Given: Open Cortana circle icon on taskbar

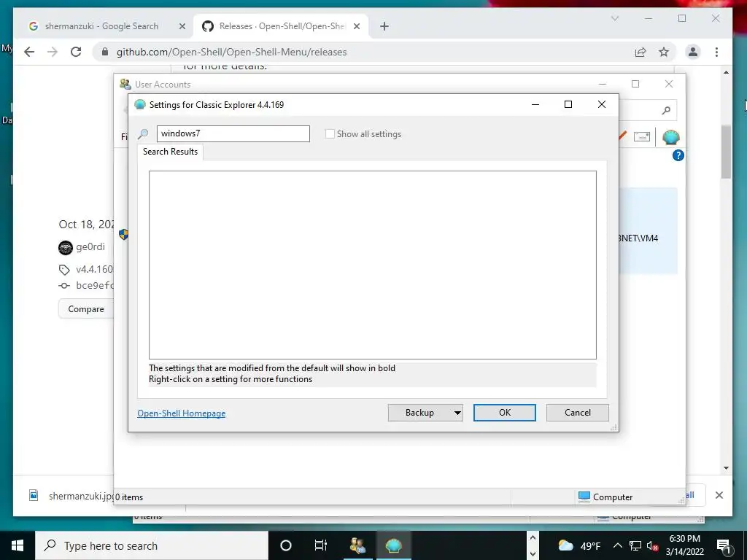Looking at the screenshot, I should click(286, 545).
